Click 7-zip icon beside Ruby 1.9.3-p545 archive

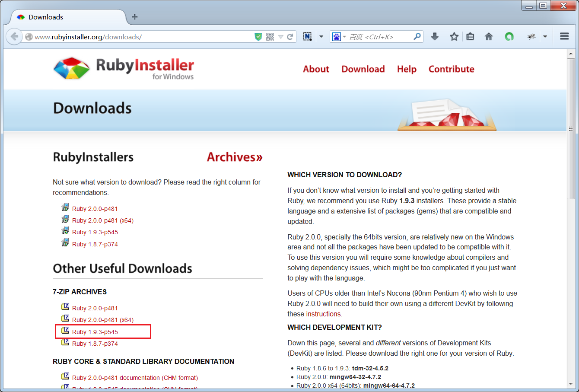(65, 330)
